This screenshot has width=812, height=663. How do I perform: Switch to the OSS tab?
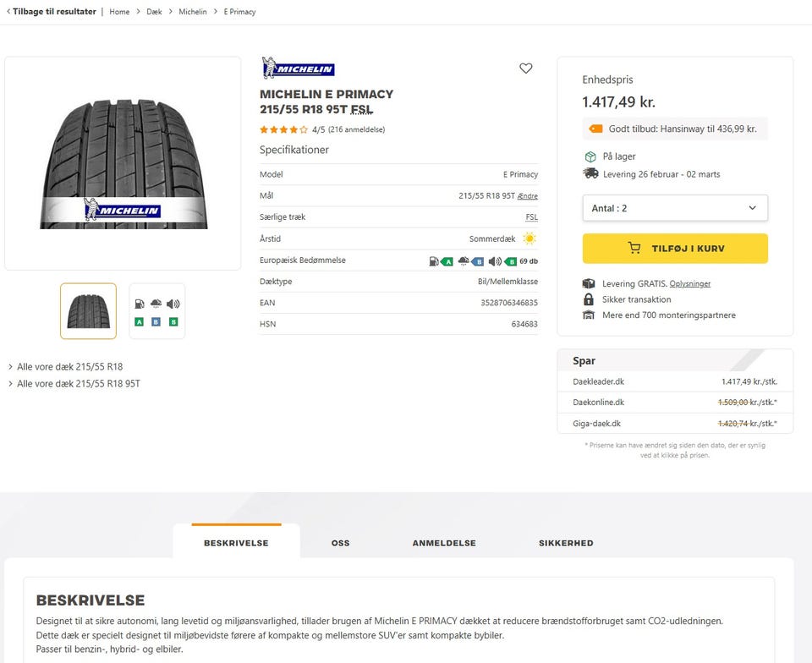point(340,543)
